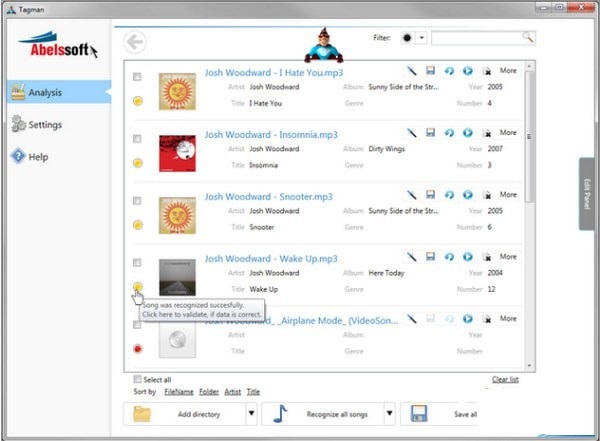Play the Airplane Mode song

pyautogui.click(x=468, y=319)
